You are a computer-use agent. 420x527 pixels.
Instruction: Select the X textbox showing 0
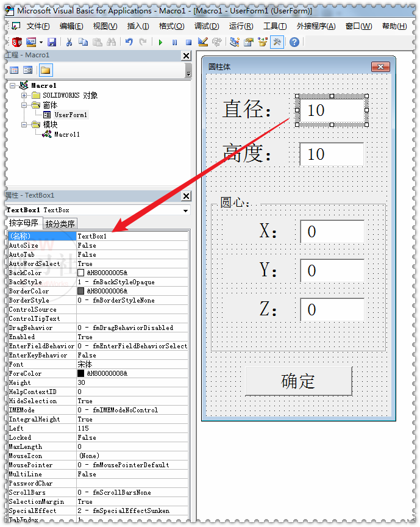pos(332,232)
